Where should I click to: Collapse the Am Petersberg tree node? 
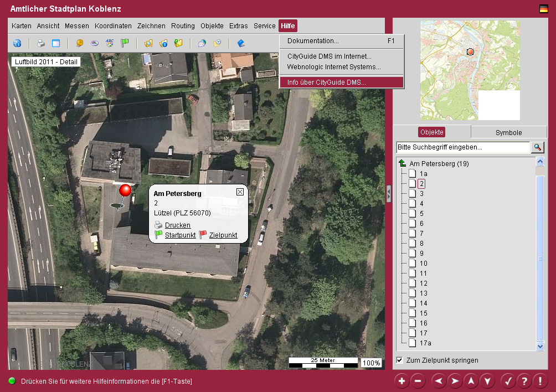tap(402, 164)
